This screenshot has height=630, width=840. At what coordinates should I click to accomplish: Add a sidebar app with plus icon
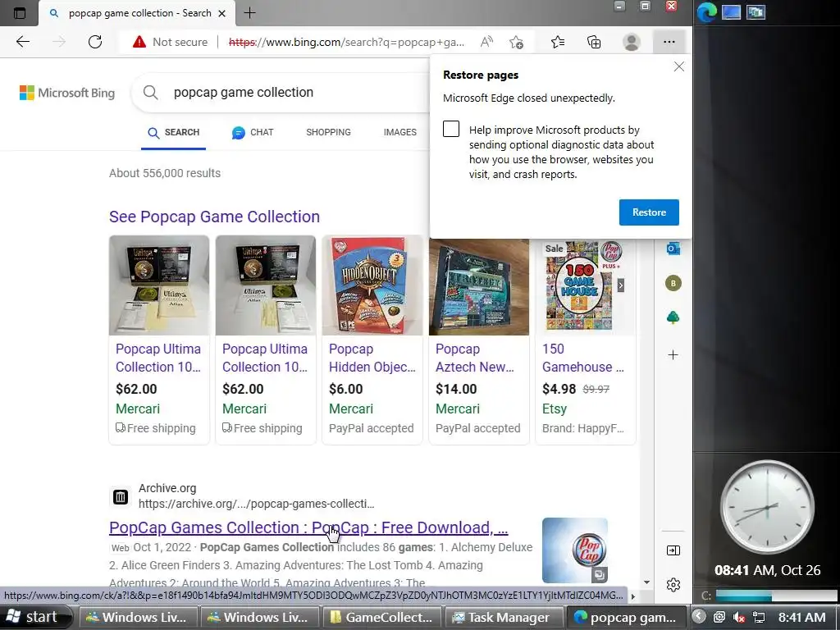[x=673, y=354]
